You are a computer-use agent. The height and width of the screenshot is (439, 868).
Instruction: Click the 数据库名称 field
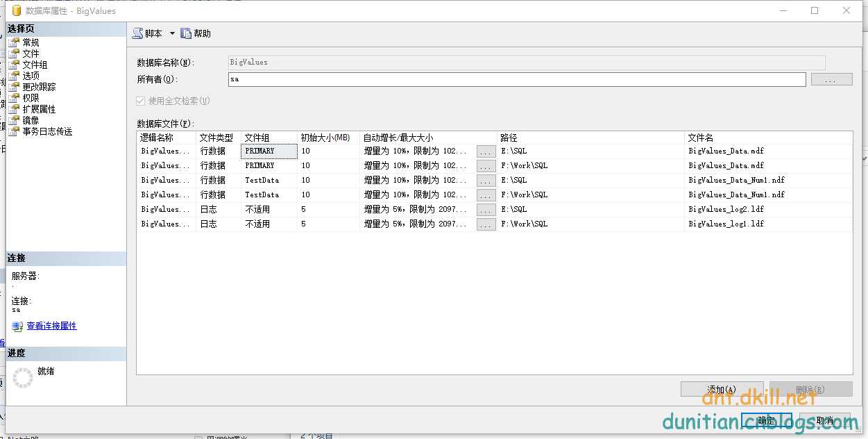pos(527,62)
